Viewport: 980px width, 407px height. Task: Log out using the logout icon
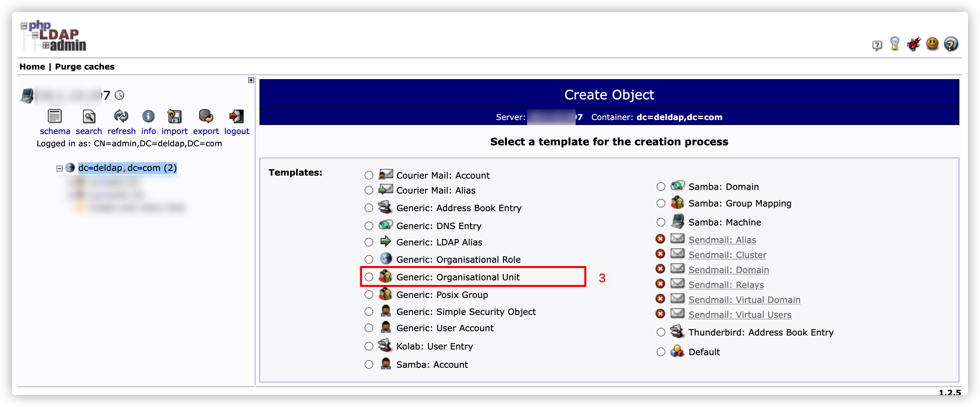click(236, 116)
